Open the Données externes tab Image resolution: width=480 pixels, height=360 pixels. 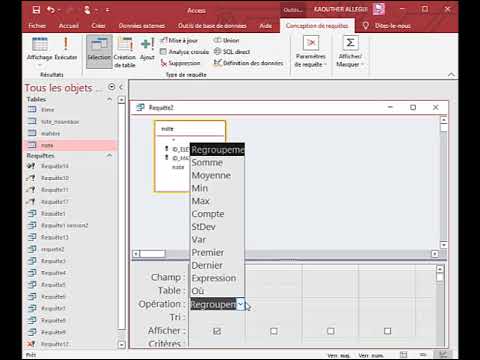[x=142, y=26]
